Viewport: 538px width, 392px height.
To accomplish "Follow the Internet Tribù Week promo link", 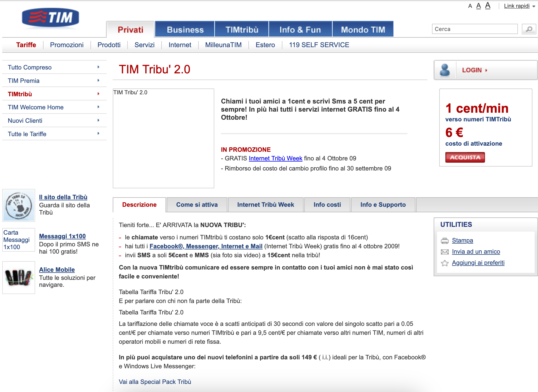I will tap(275, 158).
